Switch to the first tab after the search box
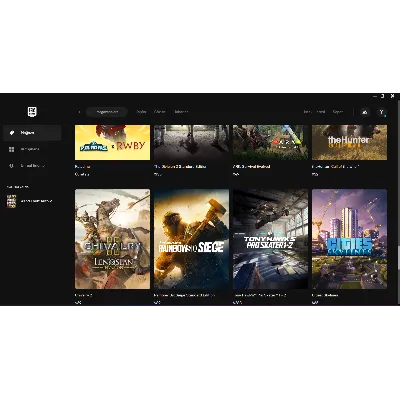400x400 pixels. (x=141, y=112)
